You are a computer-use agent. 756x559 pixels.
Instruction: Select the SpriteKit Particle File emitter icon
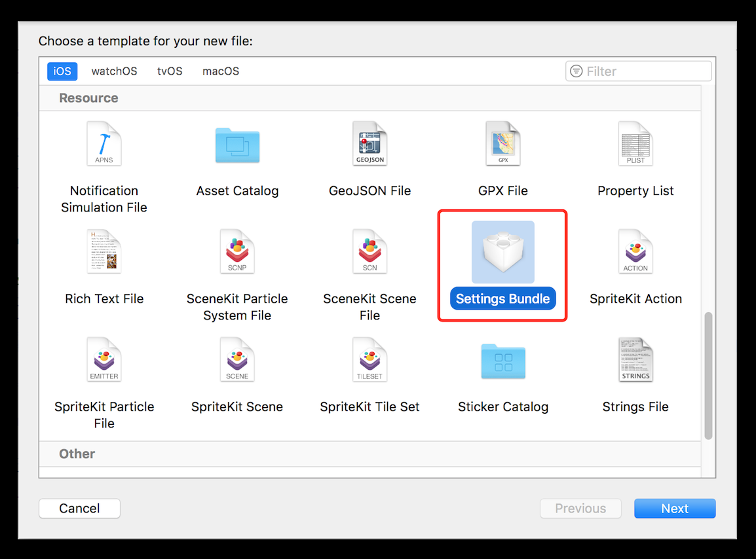pyautogui.click(x=104, y=359)
